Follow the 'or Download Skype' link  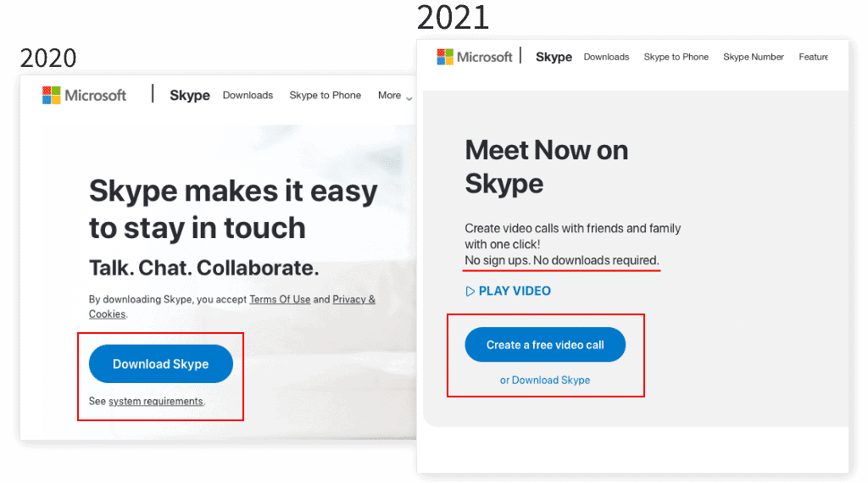[x=545, y=380]
